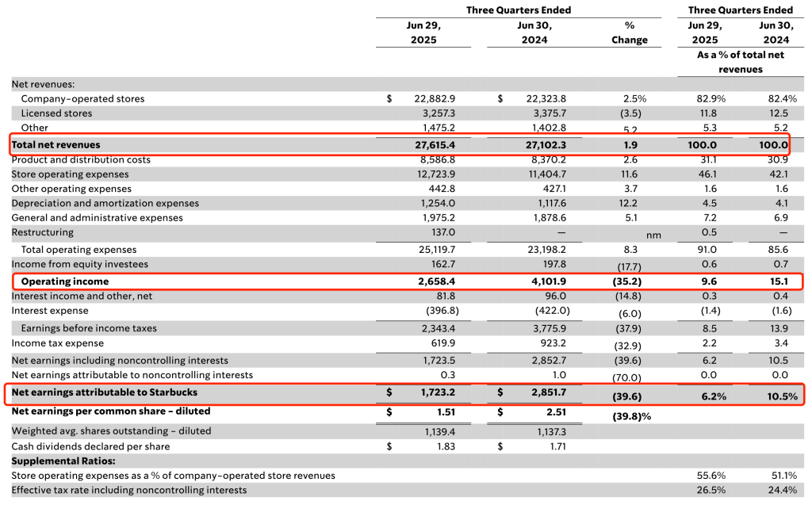Click the 4,101.9 operating income figure

pos(547,281)
